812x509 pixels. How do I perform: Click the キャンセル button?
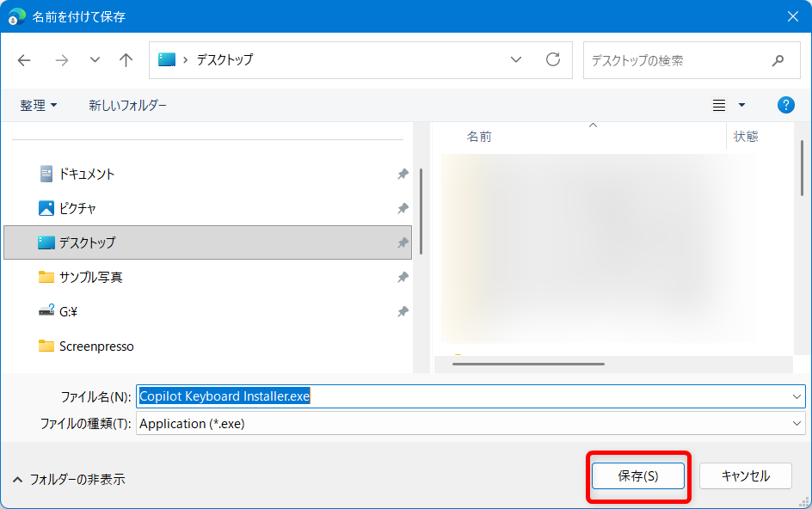point(745,475)
